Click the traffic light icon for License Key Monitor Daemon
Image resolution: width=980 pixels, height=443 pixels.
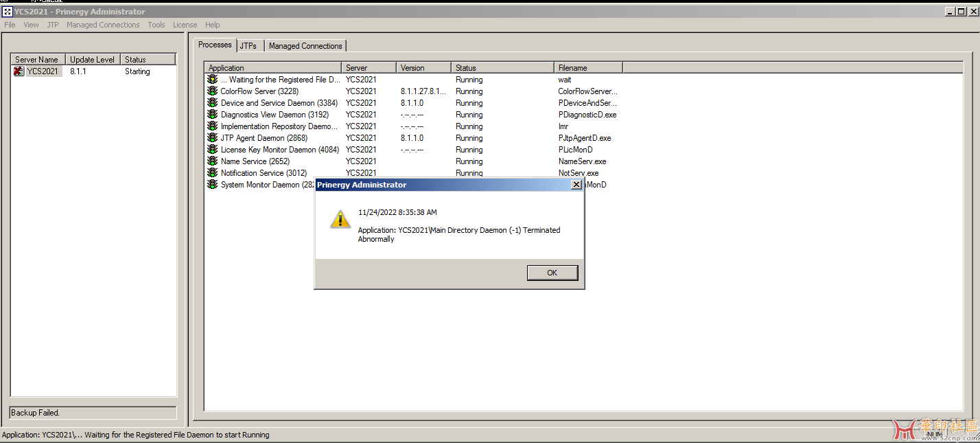point(213,150)
